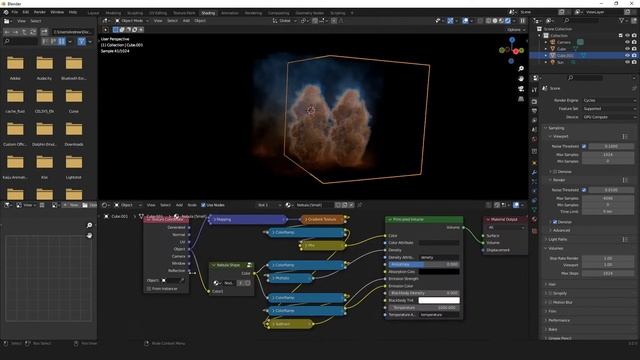The height and width of the screenshot is (360, 640).
Task: Click the zoom magnifier icon in the 3D viewport
Action: (x=521, y=69)
